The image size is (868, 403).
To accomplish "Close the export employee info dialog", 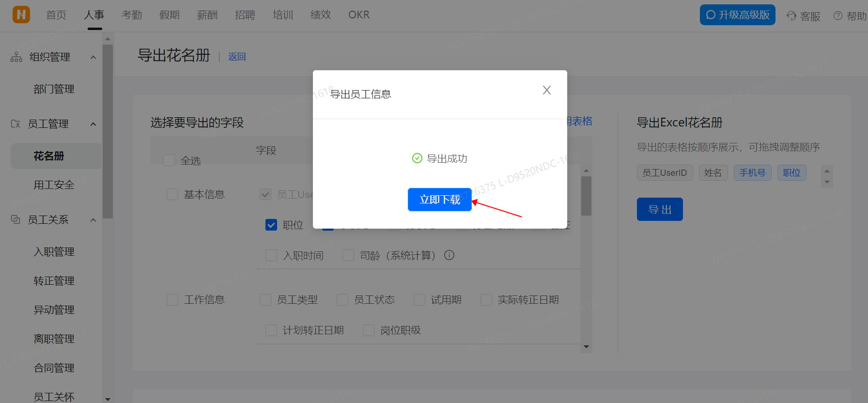I will tap(546, 90).
